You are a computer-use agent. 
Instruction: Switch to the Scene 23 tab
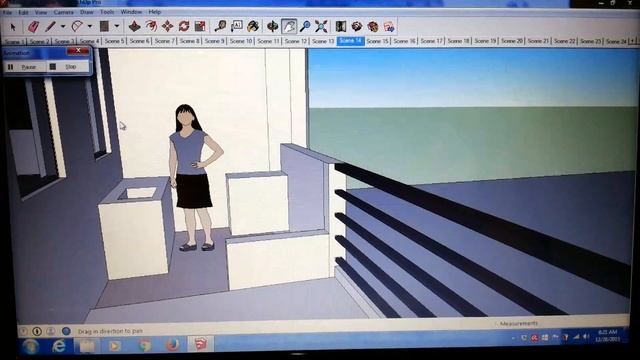pyautogui.click(x=590, y=41)
